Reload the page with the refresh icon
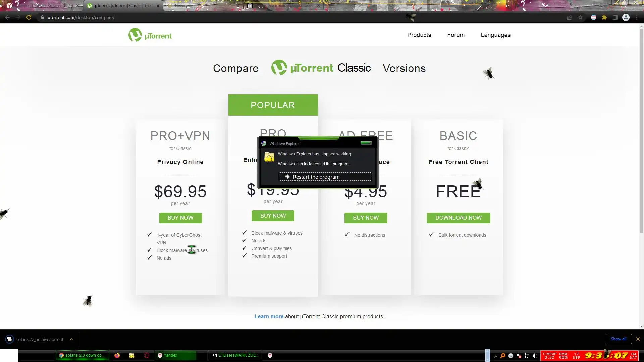This screenshot has width=644, height=362. tap(29, 17)
